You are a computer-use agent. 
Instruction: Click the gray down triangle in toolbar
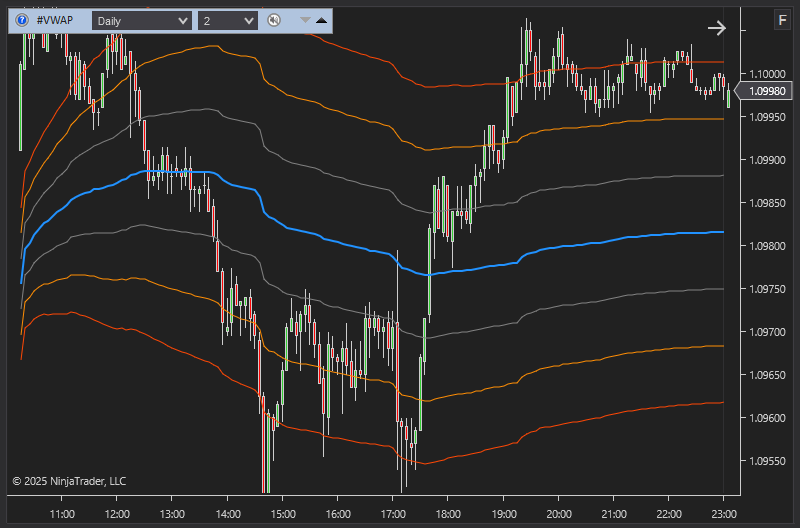(305, 20)
